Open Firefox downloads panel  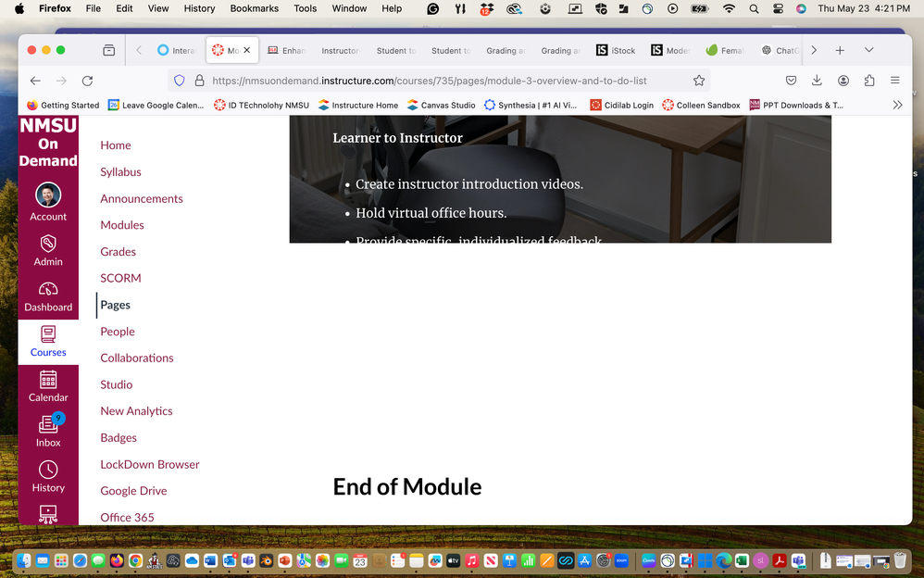coord(817,81)
